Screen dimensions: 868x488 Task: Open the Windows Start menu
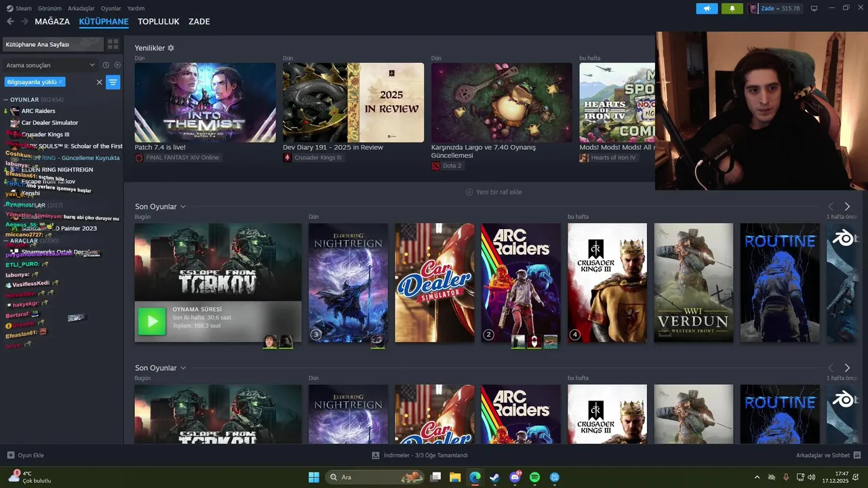click(314, 477)
